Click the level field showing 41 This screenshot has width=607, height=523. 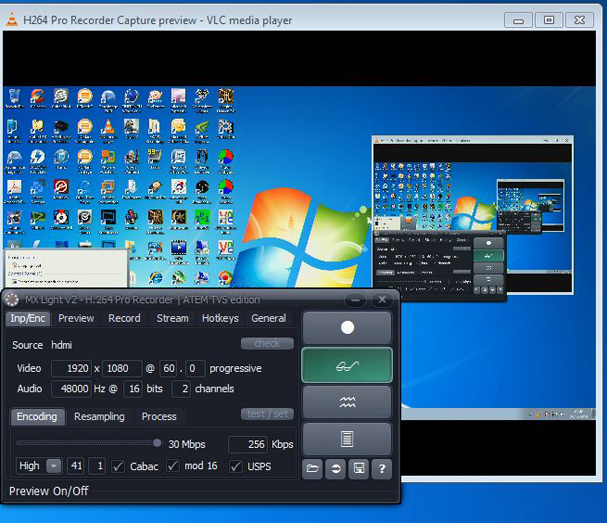tap(76, 466)
